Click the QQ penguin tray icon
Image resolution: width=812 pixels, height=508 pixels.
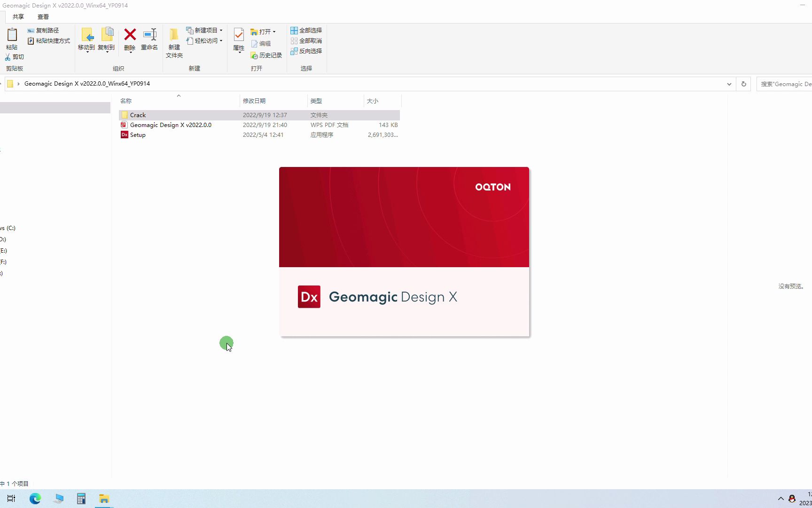pos(792,499)
